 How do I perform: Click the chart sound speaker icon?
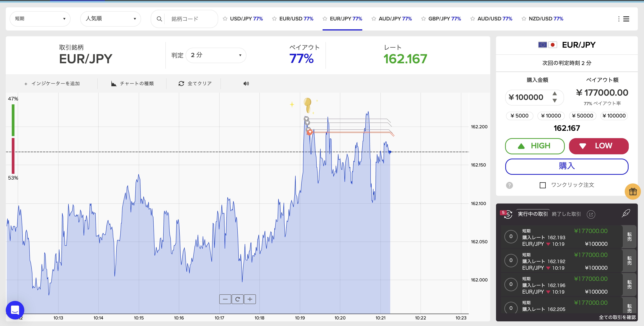[246, 84]
